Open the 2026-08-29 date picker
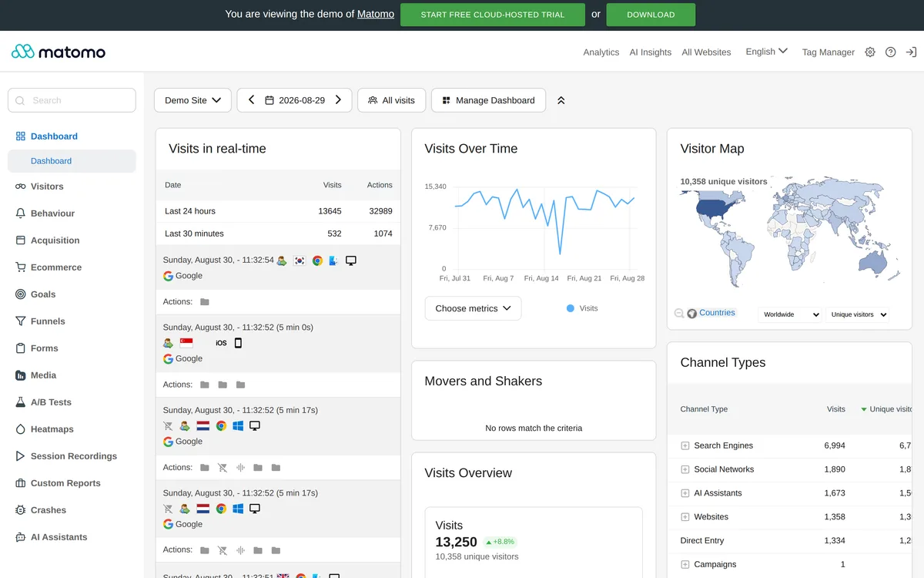The height and width of the screenshot is (578, 924). 294,100
